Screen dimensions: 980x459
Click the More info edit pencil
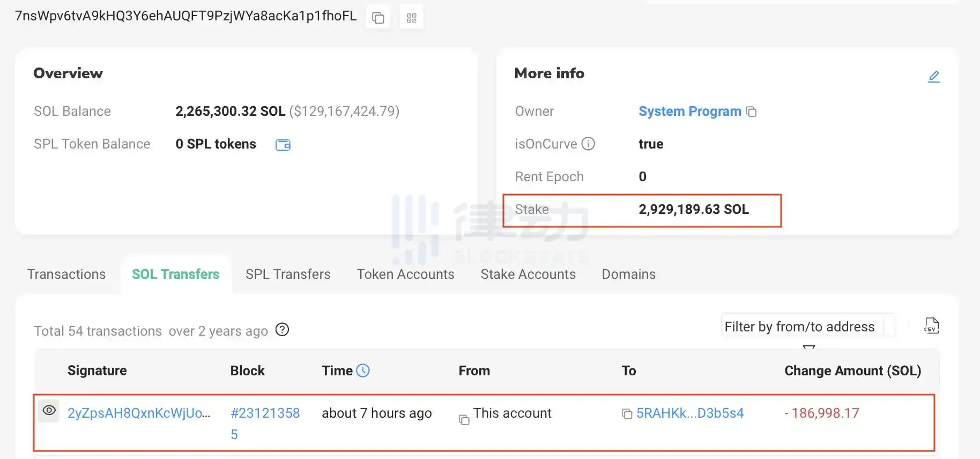(x=933, y=77)
